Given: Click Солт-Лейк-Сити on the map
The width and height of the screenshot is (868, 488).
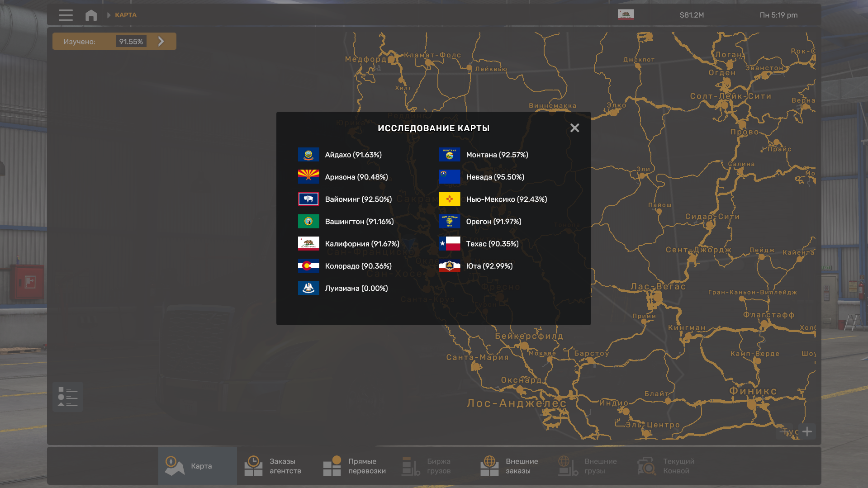Looking at the screenshot, I should coord(730,96).
